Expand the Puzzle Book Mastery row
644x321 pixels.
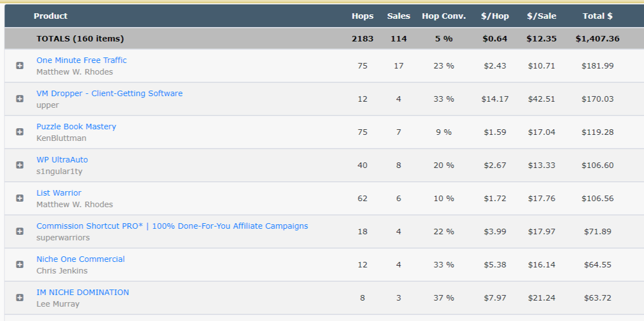[20, 132]
